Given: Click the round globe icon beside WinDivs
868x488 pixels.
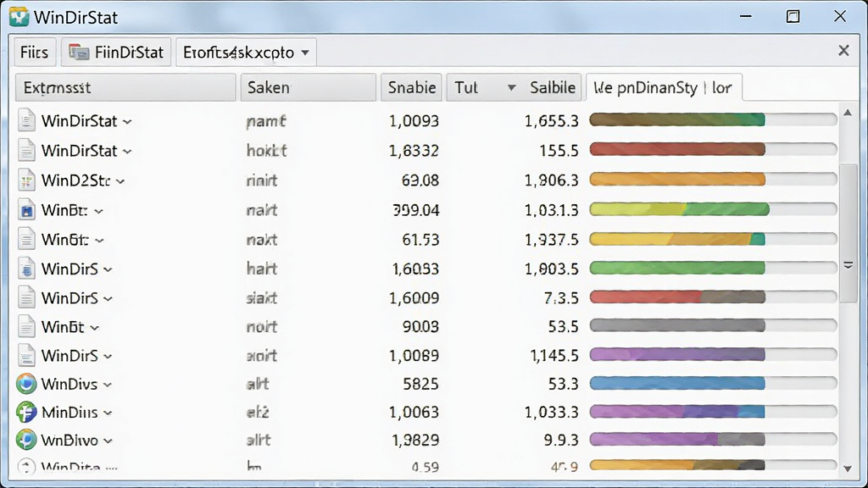Looking at the screenshot, I should [26, 384].
